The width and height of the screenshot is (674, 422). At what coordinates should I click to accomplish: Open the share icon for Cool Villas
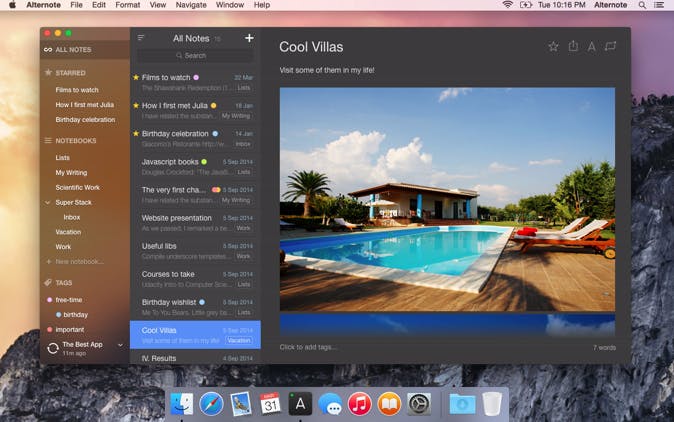click(x=573, y=46)
